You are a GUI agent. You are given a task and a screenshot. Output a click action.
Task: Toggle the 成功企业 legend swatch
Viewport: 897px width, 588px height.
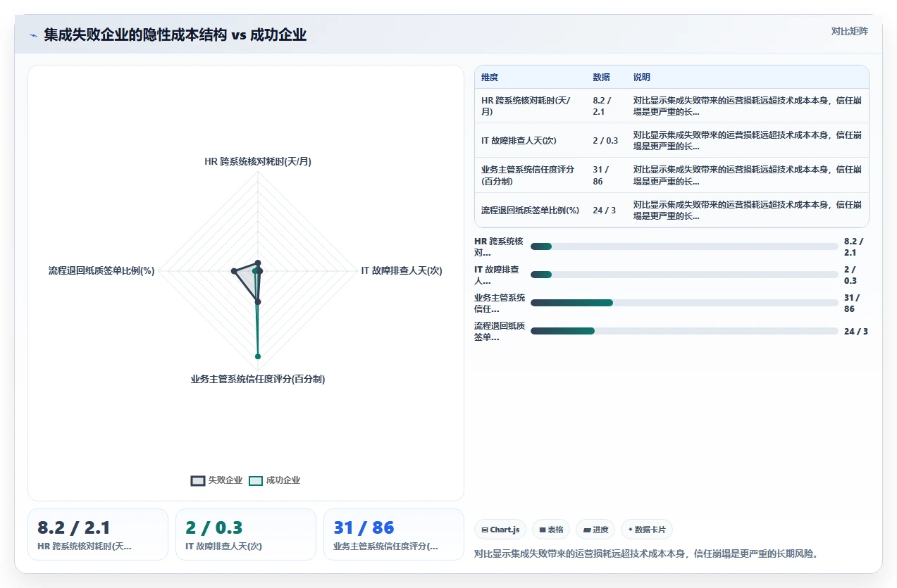pos(256,481)
